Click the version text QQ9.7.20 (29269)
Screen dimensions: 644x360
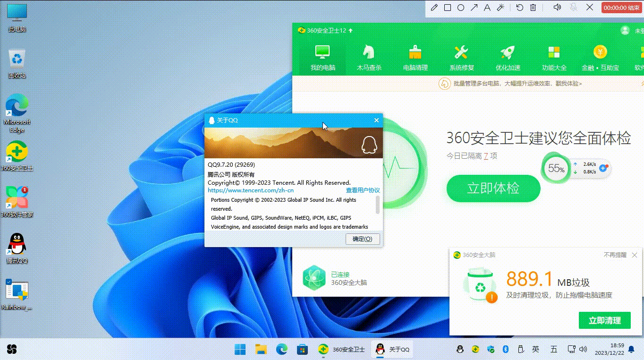click(231, 165)
